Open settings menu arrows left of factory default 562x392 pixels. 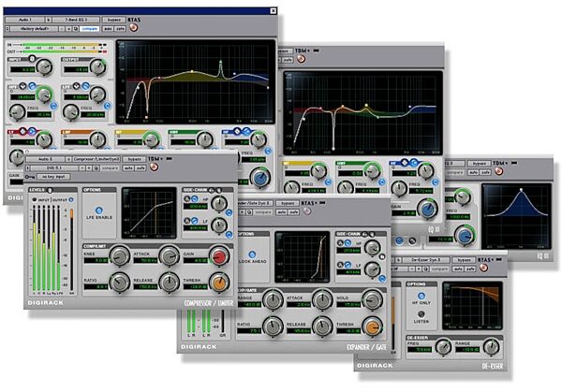click(x=7, y=29)
